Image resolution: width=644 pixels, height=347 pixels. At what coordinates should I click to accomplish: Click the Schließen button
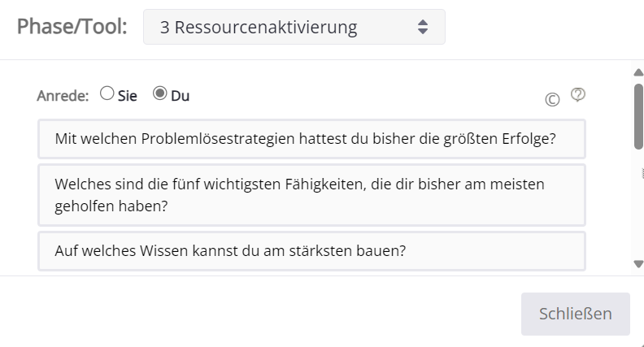click(576, 314)
